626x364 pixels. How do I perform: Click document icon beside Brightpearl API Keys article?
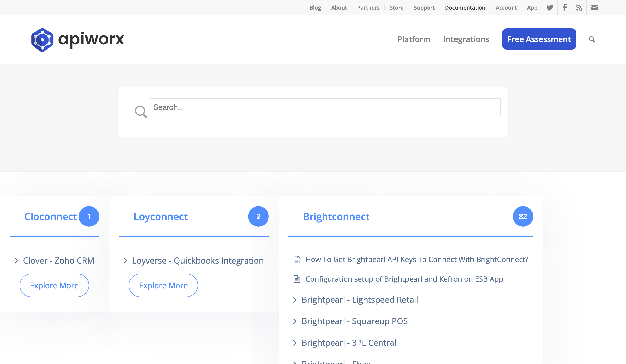pyautogui.click(x=297, y=259)
